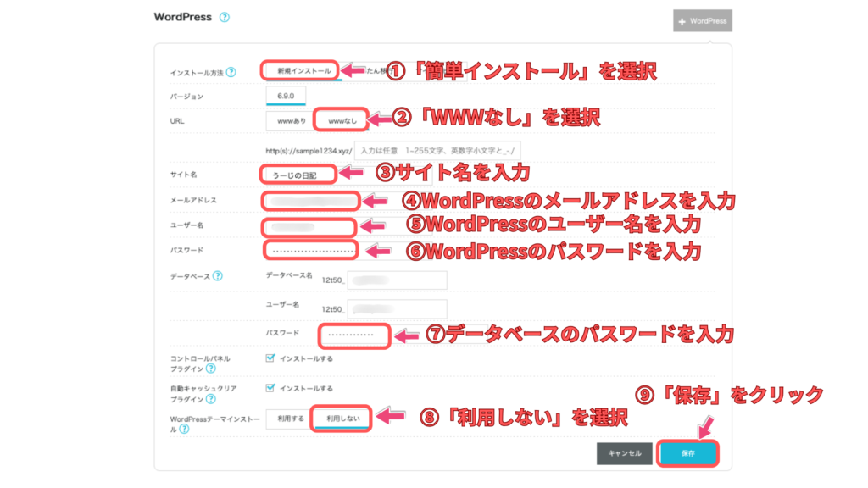Enable the コントロールパネルプラグイン install checkbox
The height and width of the screenshot is (488, 868).
point(270,358)
